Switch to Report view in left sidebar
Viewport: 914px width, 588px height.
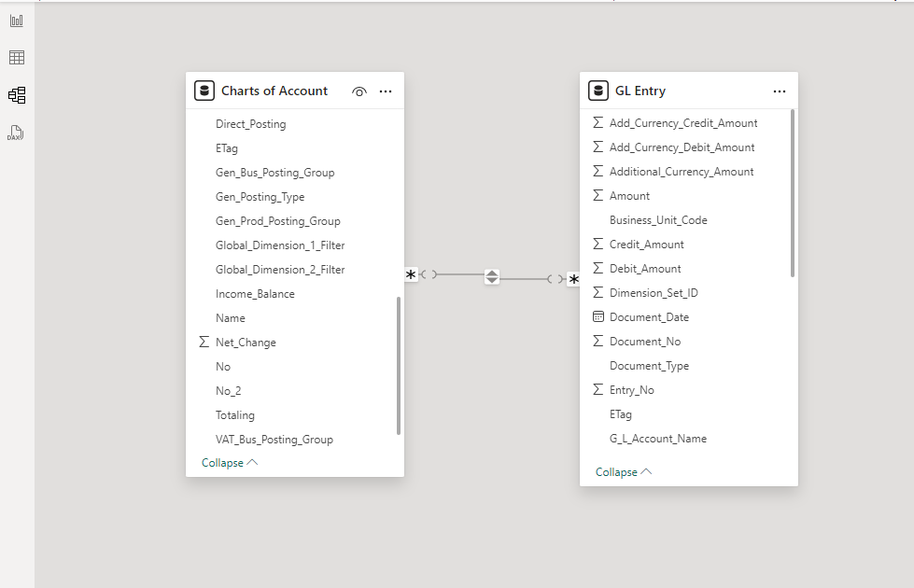point(16,20)
